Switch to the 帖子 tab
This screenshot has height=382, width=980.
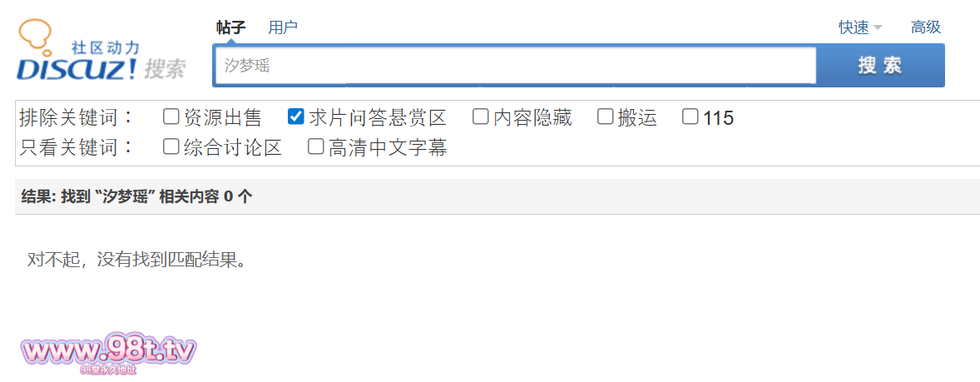coord(231,27)
